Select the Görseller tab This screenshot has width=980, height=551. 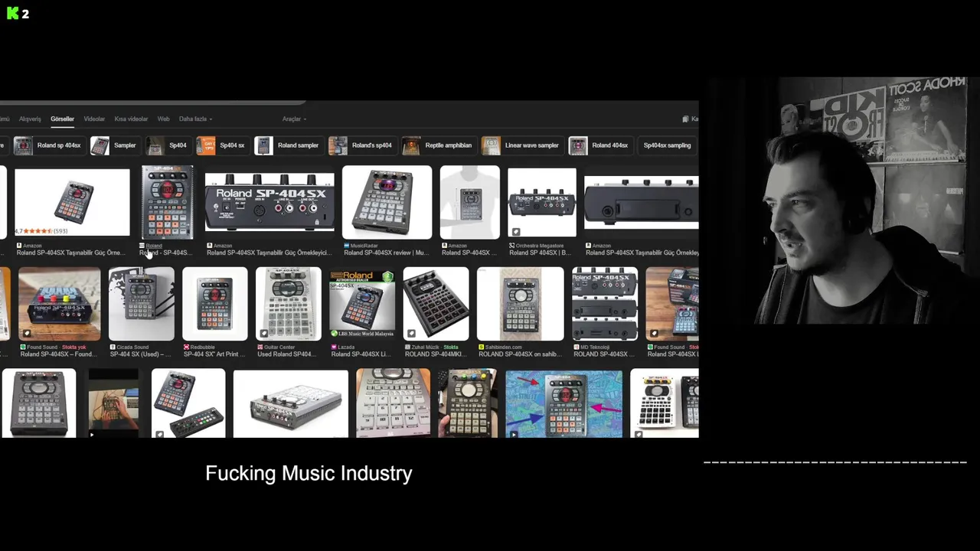(62, 119)
